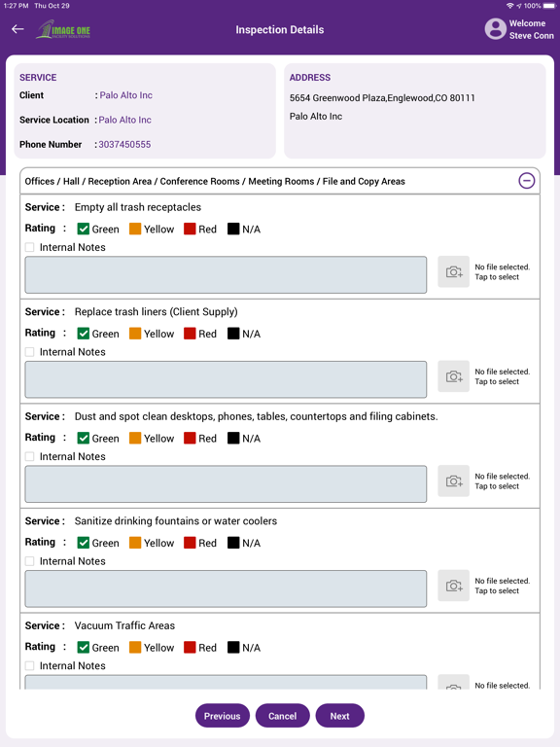Tap the SERVICE section heading
The image size is (560, 747).
pyautogui.click(x=38, y=78)
